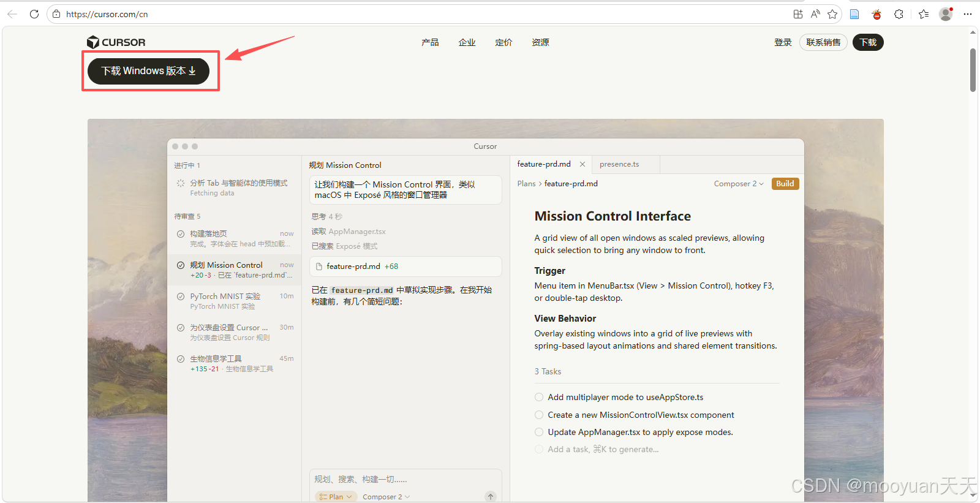Select the 为仪表盘设置 Cursor task row
The width and height of the screenshot is (980, 503).
point(235,332)
